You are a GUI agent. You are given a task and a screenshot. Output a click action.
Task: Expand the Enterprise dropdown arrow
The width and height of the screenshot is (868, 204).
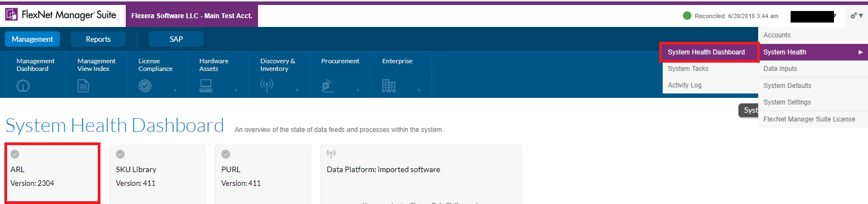[x=419, y=90]
